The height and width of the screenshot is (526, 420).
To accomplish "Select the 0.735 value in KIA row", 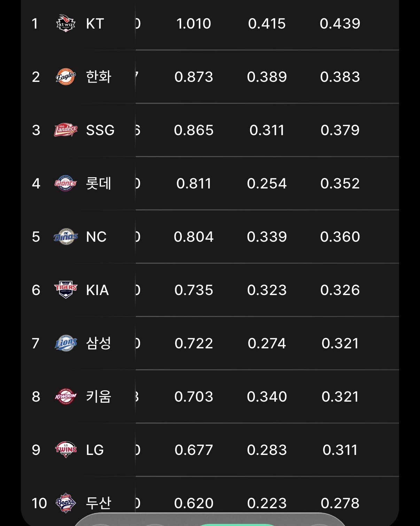I will [x=194, y=290].
